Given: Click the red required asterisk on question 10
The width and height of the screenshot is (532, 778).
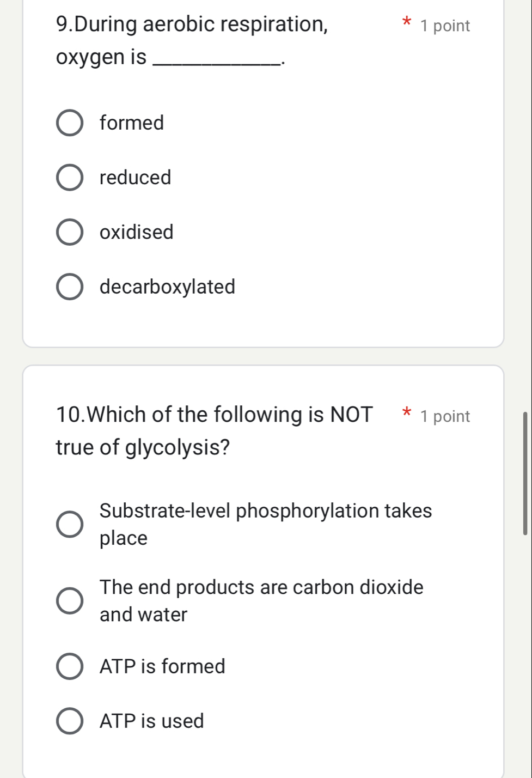Looking at the screenshot, I should click(406, 412).
